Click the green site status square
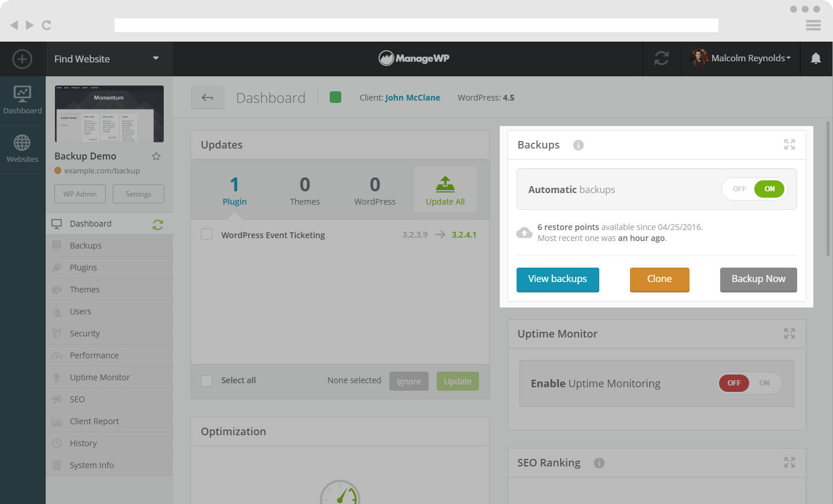 point(336,97)
